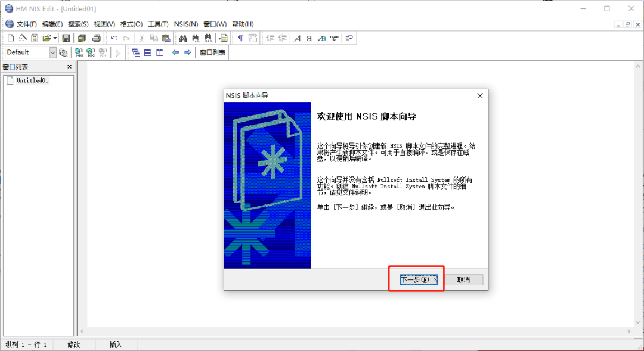Click the 下一步(N) button in wizard
Screen dimensions: 644x351
419,279
